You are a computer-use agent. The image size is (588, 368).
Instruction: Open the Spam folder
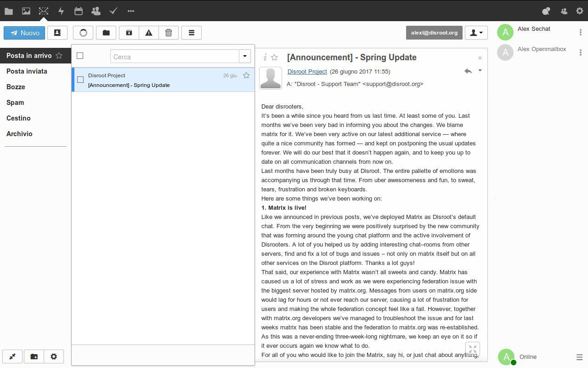[15, 103]
